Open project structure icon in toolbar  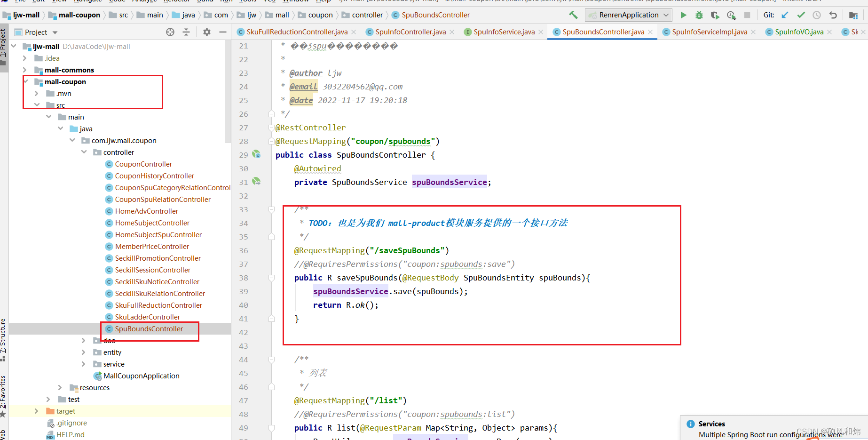(x=853, y=15)
